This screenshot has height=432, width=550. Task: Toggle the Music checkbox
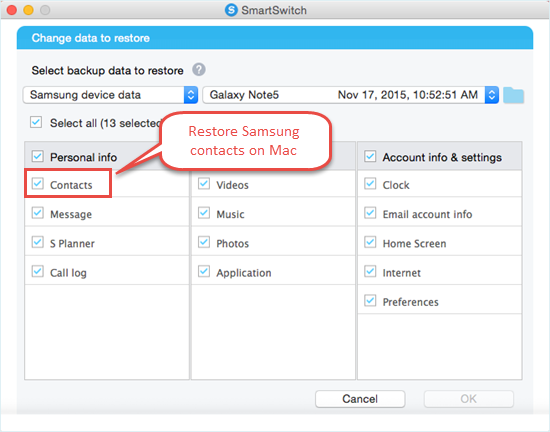pyautogui.click(x=204, y=213)
